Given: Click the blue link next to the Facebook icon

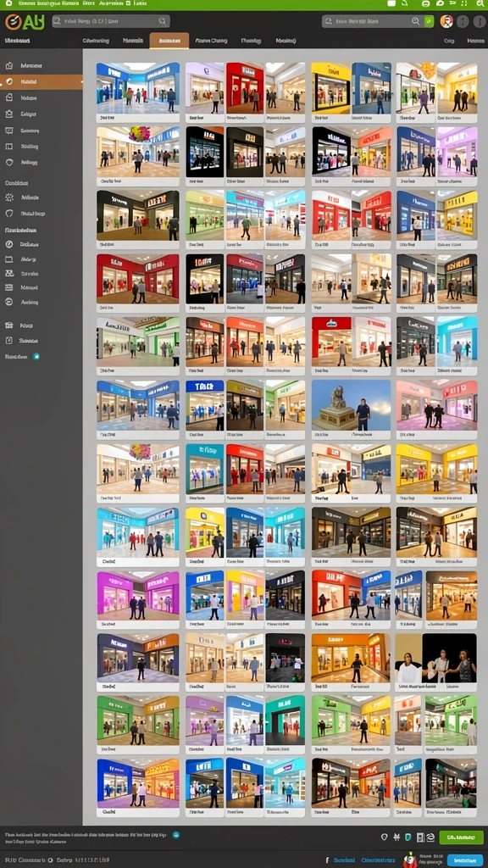Looking at the screenshot, I should coord(346,860).
